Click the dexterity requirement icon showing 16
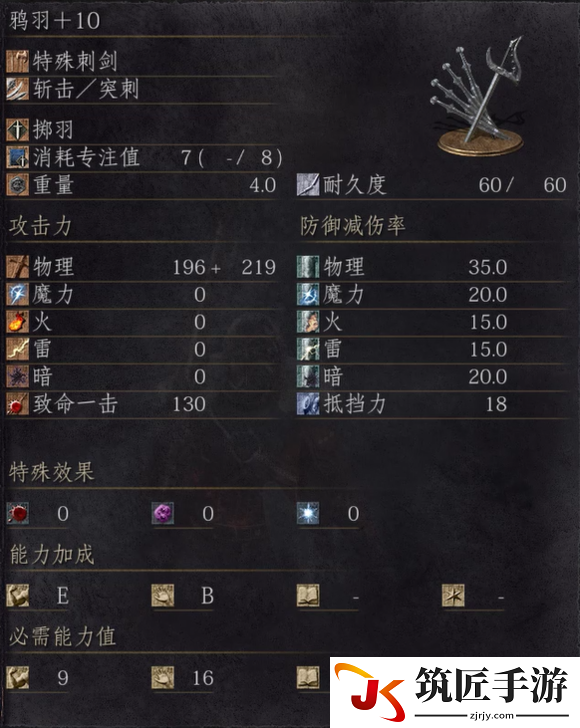 [x=163, y=677]
